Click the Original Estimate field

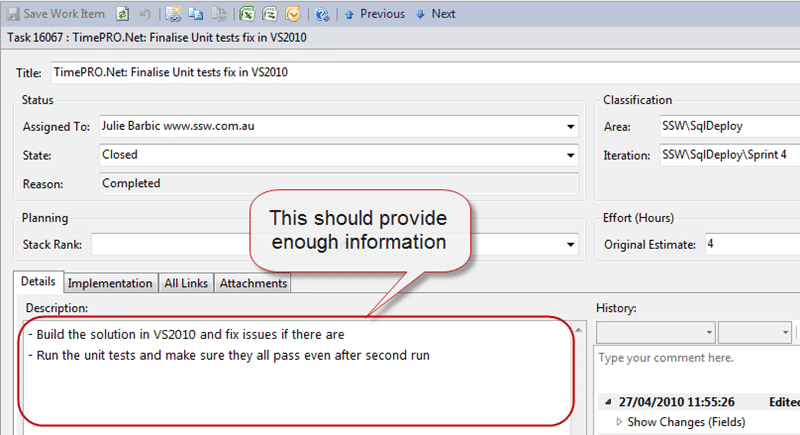point(753,244)
